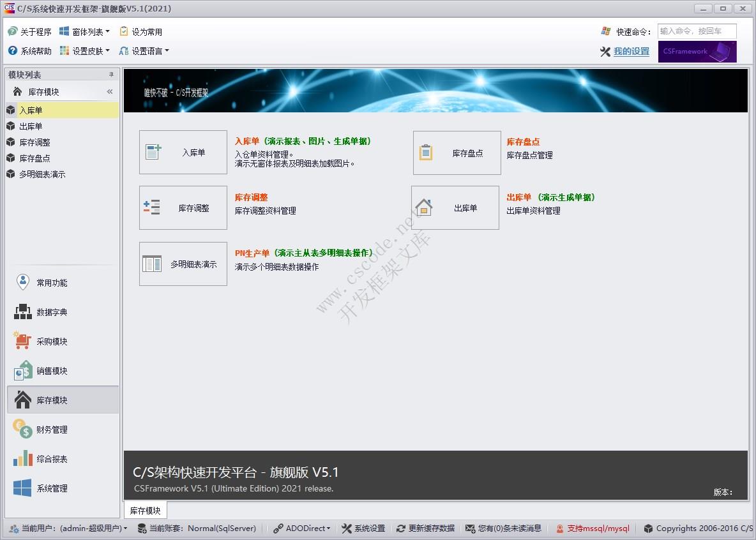756x540 pixels.
Task: Select the 综合报表 chart icon
Action: [x=22, y=458]
